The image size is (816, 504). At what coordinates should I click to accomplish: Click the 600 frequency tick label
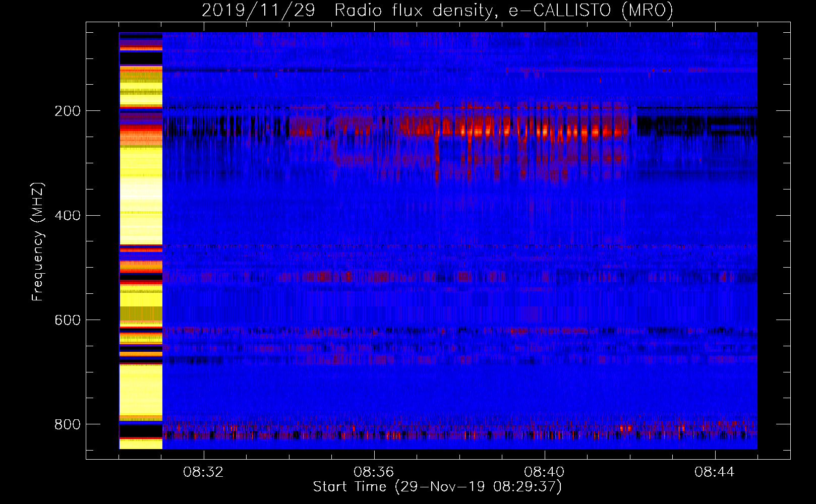click(68, 320)
